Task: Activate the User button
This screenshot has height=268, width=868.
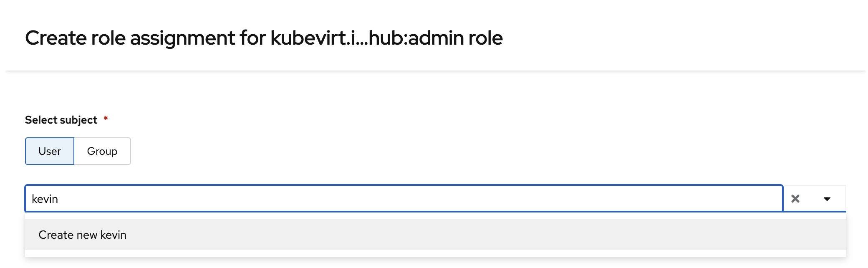Action: point(50,151)
